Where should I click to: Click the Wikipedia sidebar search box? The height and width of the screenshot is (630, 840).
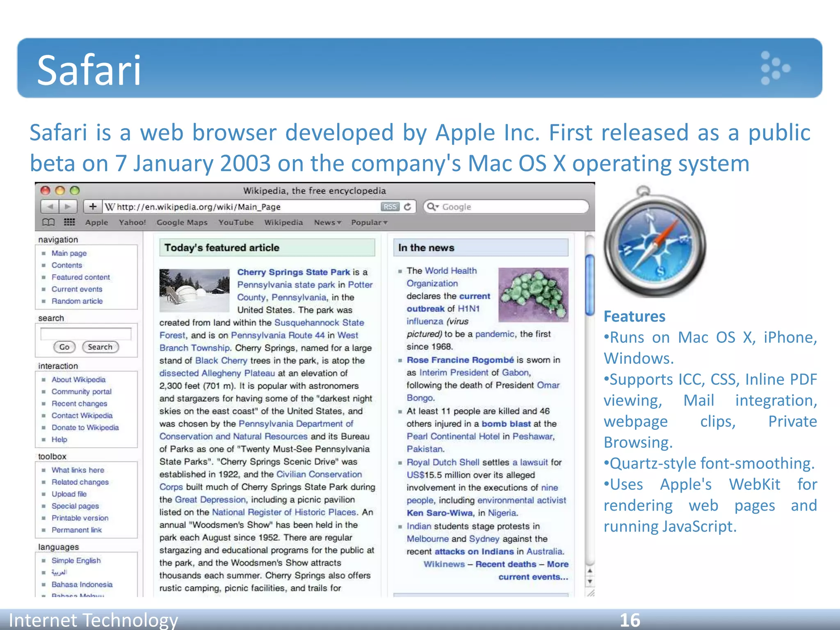tap(86, 334)
